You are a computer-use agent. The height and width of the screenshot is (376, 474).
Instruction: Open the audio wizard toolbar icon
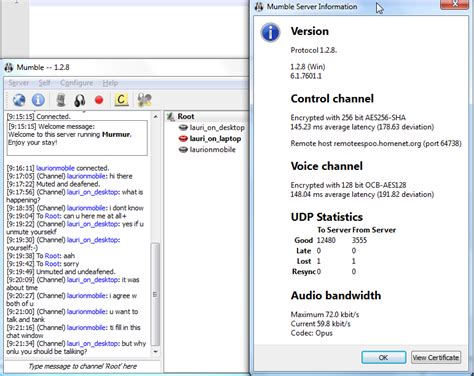tap(144, 100)
